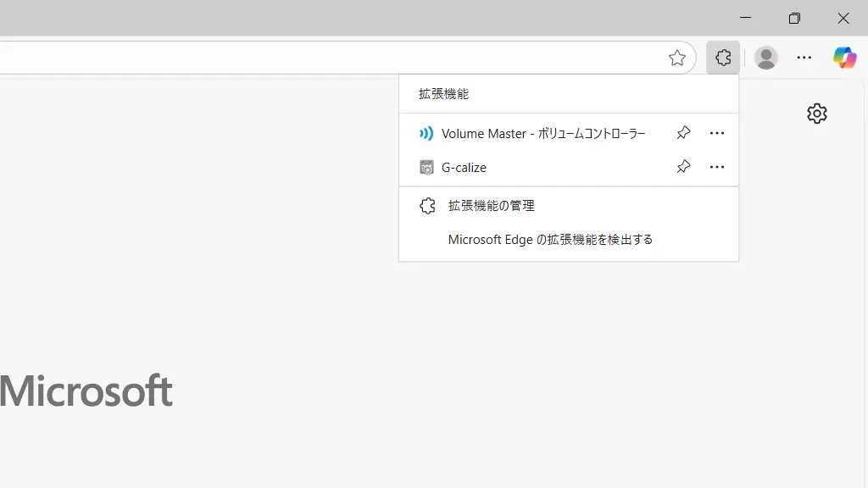
Task: Open more options for G-calize
Action: point(717,167)
